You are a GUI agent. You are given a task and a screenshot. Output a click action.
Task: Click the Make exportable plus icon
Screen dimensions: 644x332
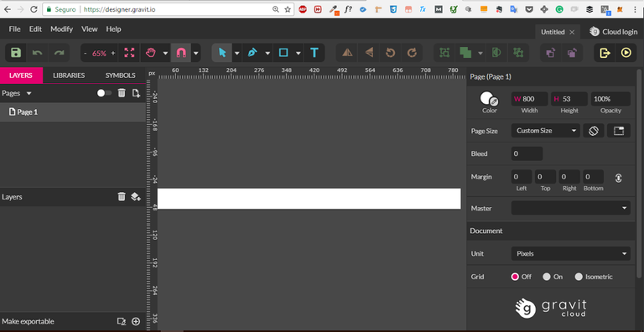pos(136,321)
